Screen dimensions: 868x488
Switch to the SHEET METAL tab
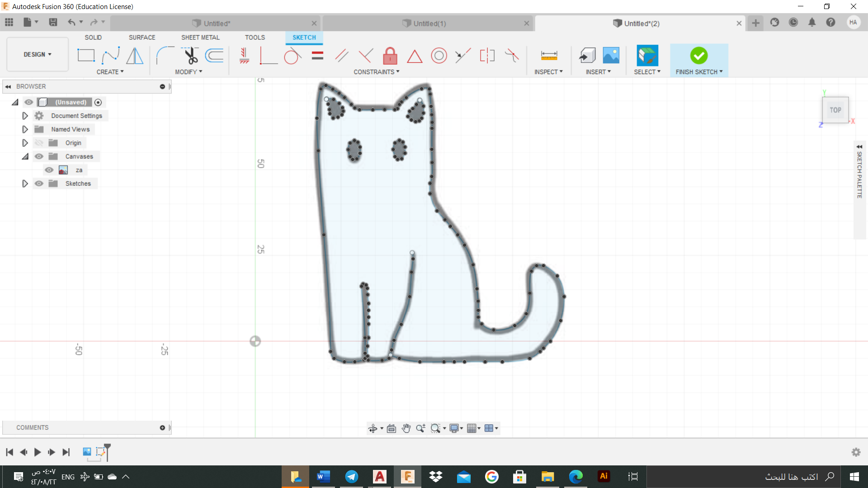(200, 38)
